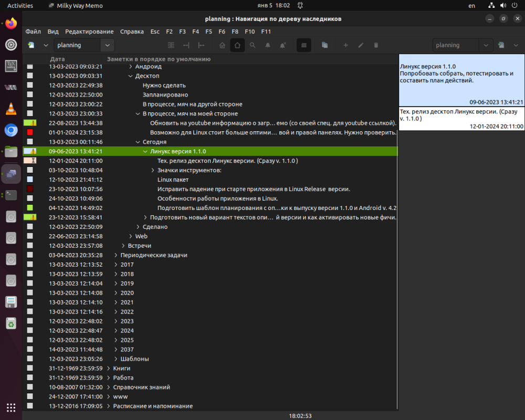Open VLC from the Ubuntu dock

pyautogui.click(x=11, y=109)
